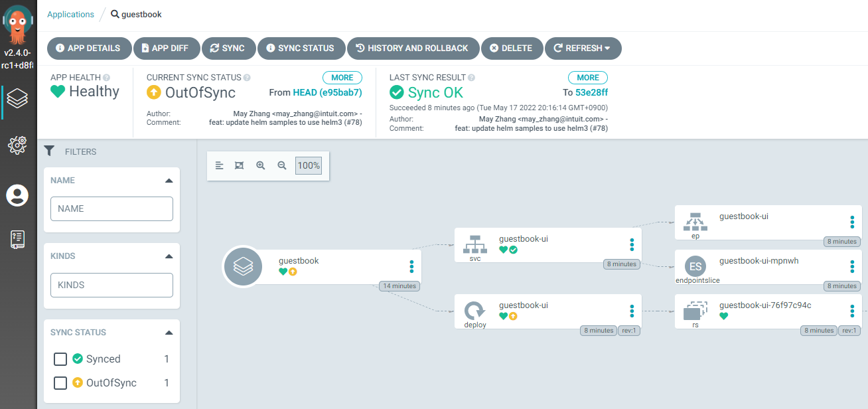The image size is (868, 409).
Task: Zoom out of the resource graph
Action: [x=282, y=165]
